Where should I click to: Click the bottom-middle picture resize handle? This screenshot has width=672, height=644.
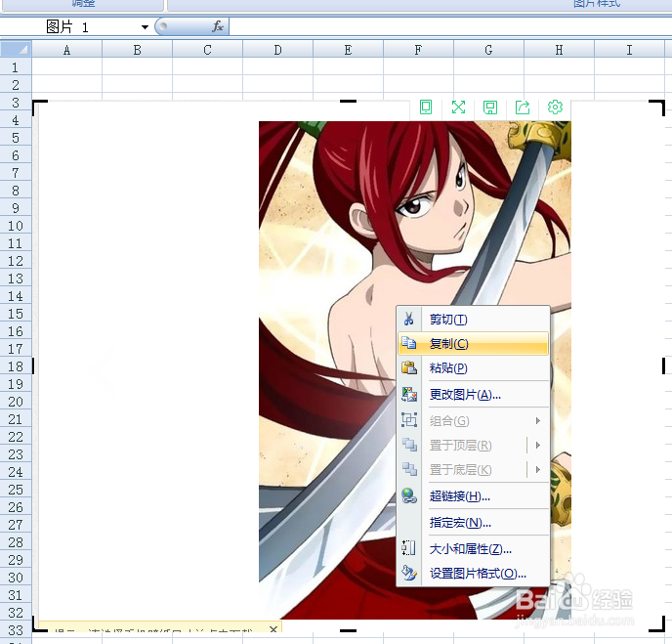[348, 630]
